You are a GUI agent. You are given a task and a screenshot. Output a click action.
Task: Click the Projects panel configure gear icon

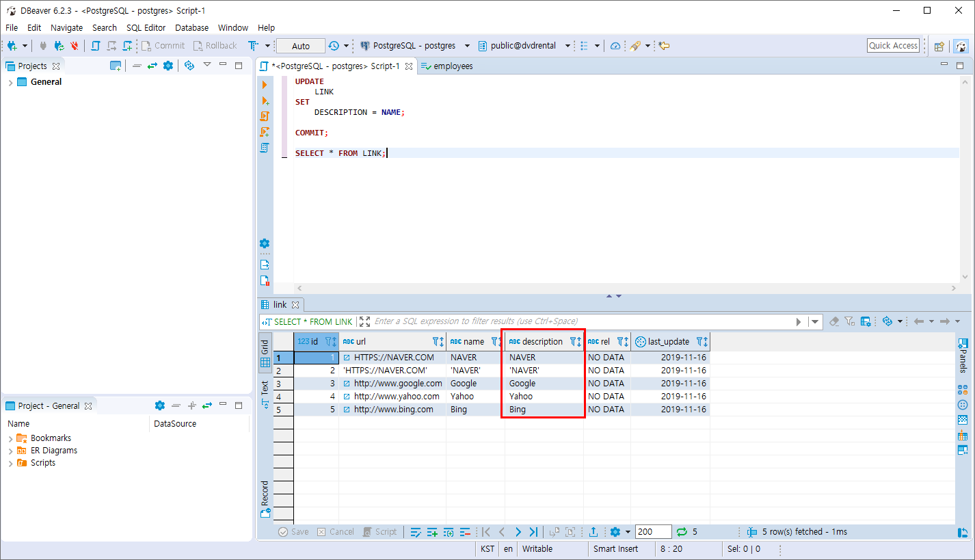tap(168, 66)
